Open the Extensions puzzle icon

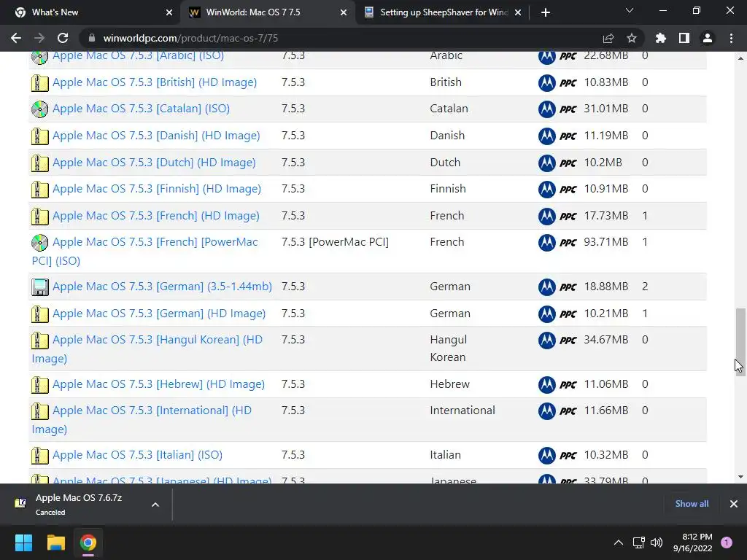point(660,38)
